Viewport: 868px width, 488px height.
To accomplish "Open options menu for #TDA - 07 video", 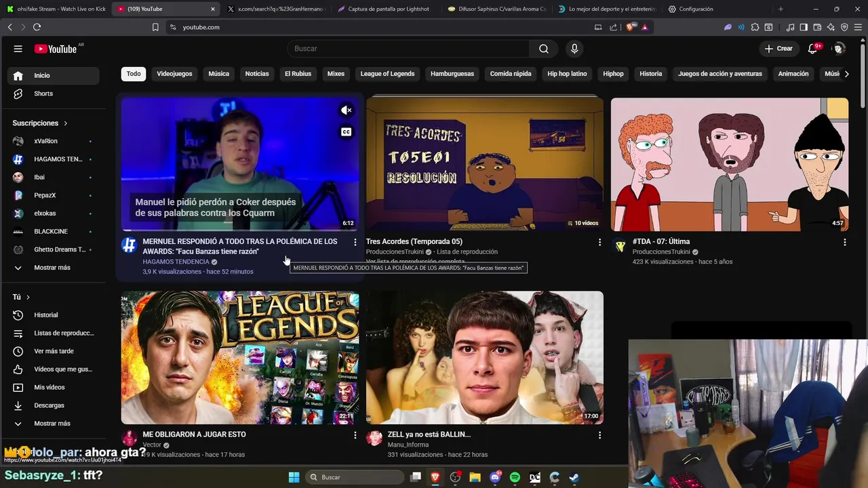I will pos(844,242).
